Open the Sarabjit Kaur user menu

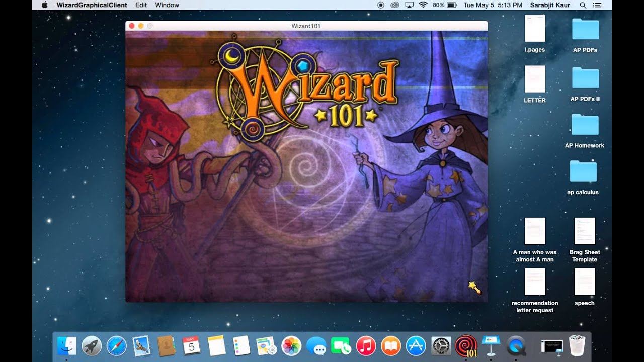(x=551, y=5)
